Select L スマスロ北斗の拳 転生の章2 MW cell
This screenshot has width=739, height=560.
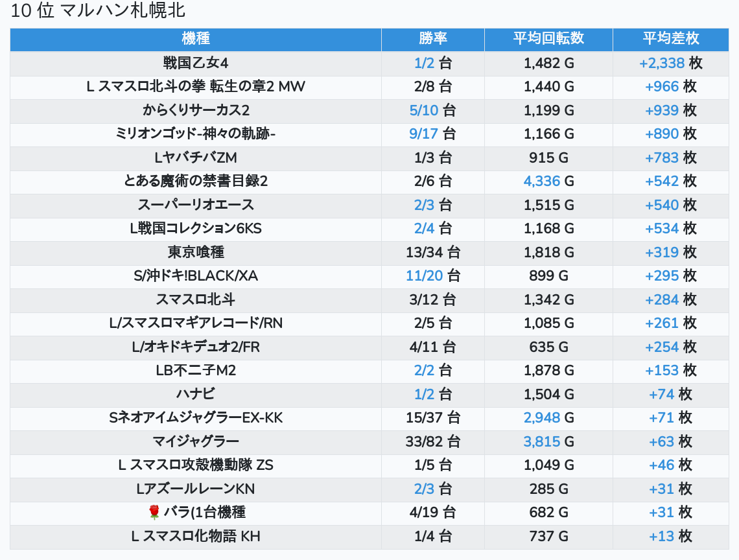click(196, 87)
